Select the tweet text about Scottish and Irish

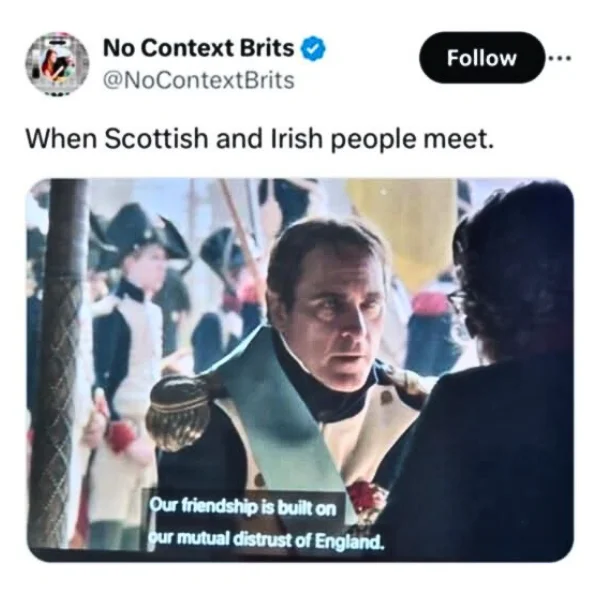click(260, 138)
